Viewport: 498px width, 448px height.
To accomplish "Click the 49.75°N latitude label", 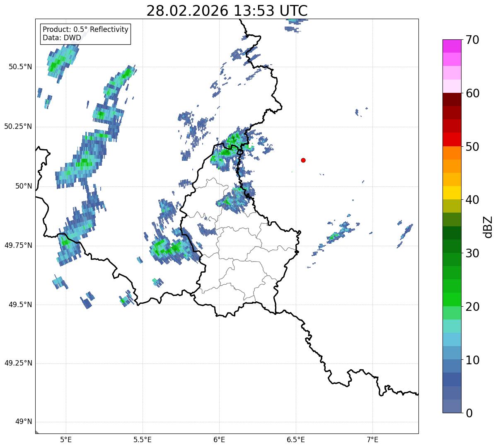I will click(18, 245).
